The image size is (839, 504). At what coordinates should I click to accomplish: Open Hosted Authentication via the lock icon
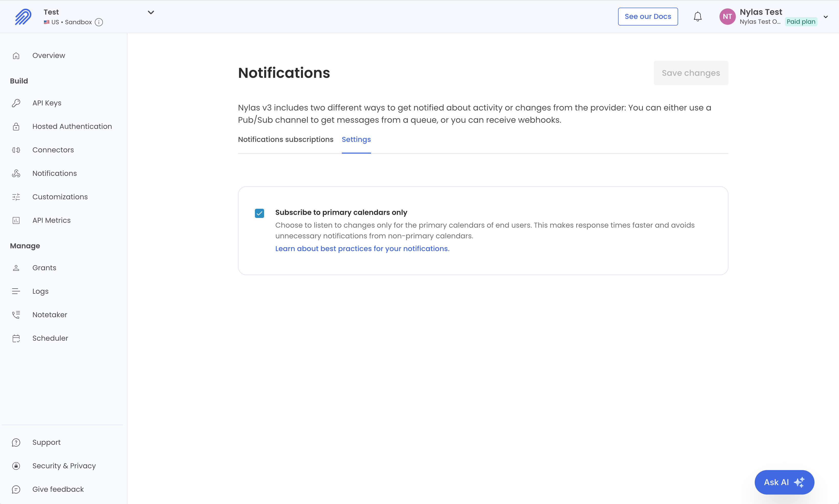tap(16, 126)
